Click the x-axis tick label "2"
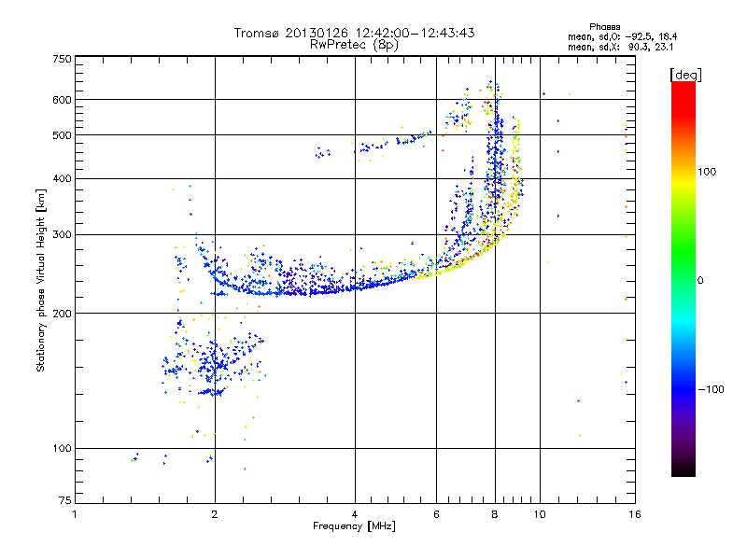747x560 pixels. [x=215, y=514]
